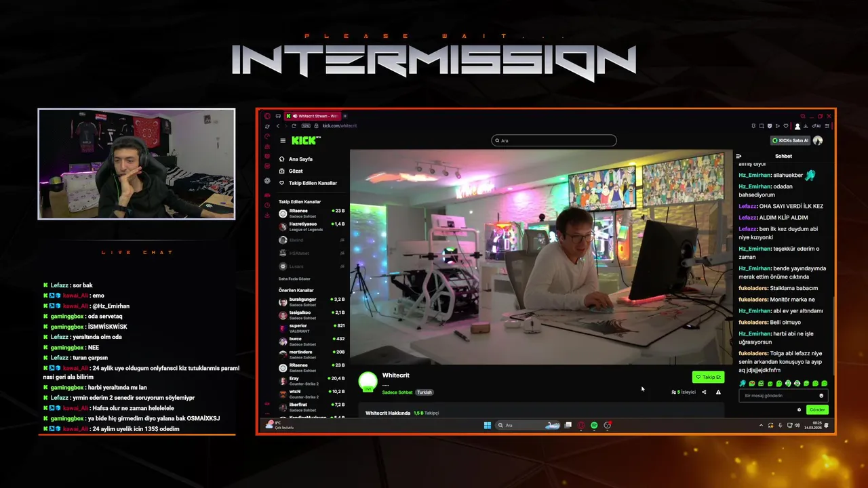Open the browser sidebar history clock icon

click(x=267, y=205)
